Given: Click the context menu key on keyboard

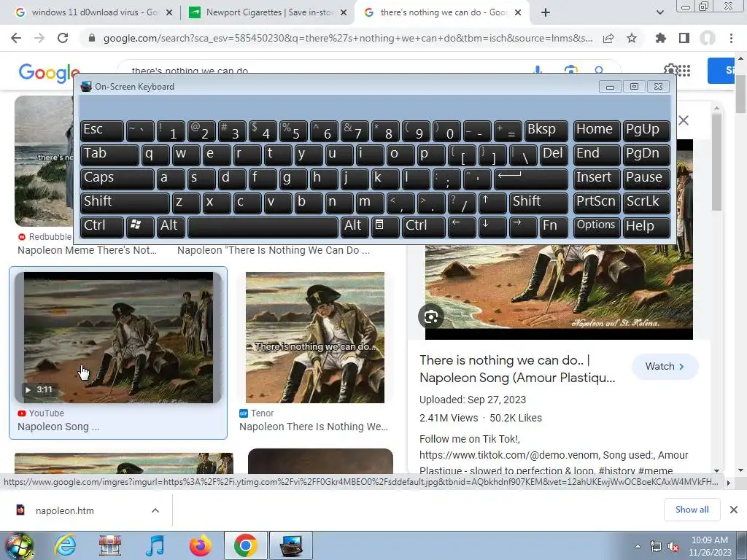Looking at the screenshot, I should 385,227.
